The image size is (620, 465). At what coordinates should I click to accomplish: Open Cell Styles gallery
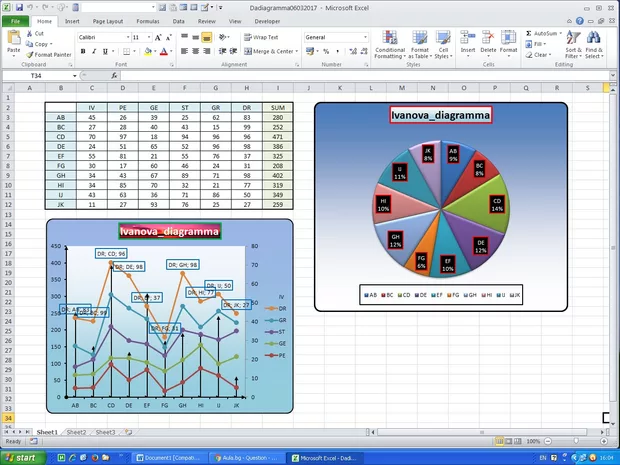(x=443, y=45)
